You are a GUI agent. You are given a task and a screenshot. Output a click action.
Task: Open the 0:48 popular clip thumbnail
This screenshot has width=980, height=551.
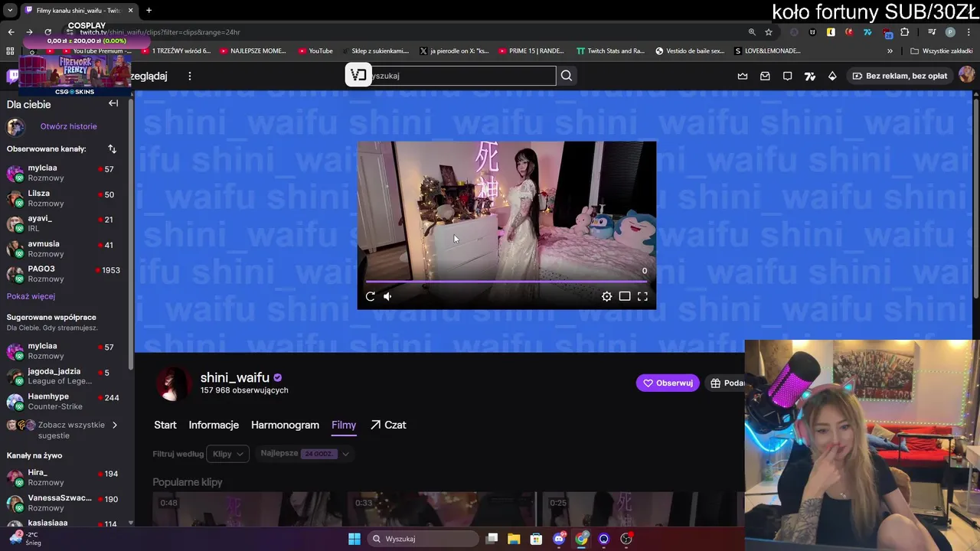247,510
